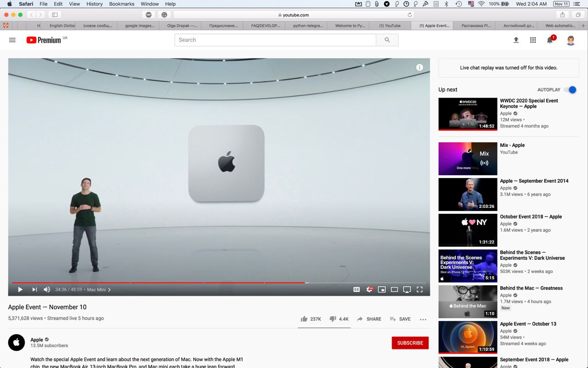Image resolution: width=588 pixels, height=368 pixels.
Task: Skip to next video
Action: tap(34, 289)
